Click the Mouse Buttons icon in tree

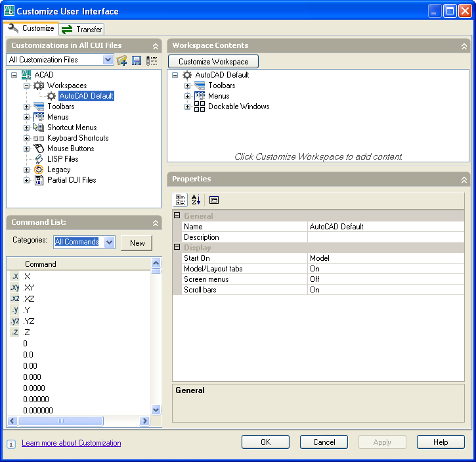pos(39,149)
